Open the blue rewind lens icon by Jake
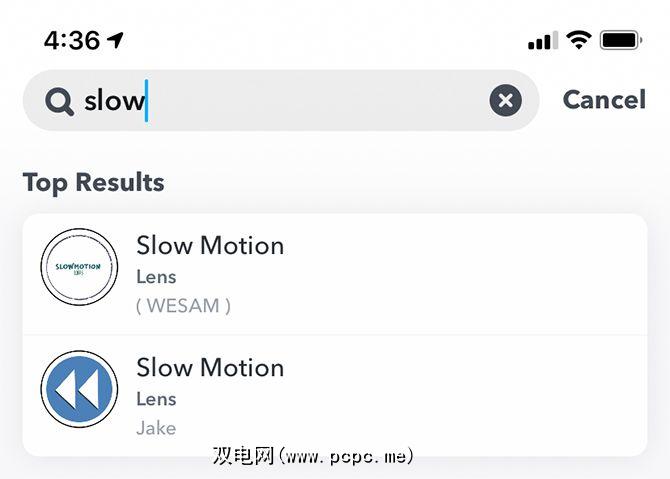670x479 pixels. click(79, 390)
